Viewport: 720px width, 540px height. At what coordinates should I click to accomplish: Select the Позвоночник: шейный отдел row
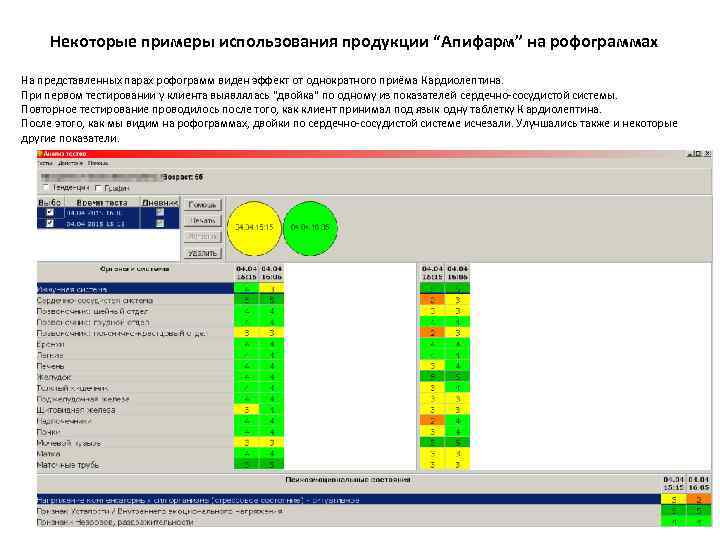tap(135, 311)
